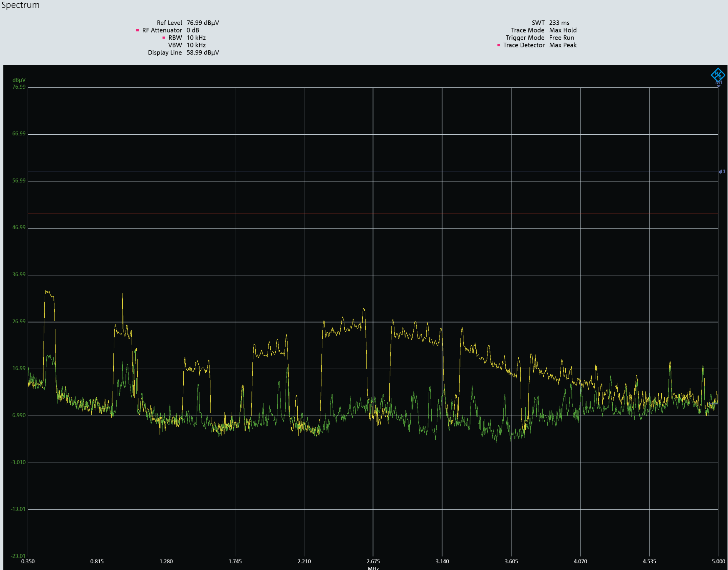Click the -3.010 y-axis label
This screenshot has height=570, width=728.
(x=18, y=462)
